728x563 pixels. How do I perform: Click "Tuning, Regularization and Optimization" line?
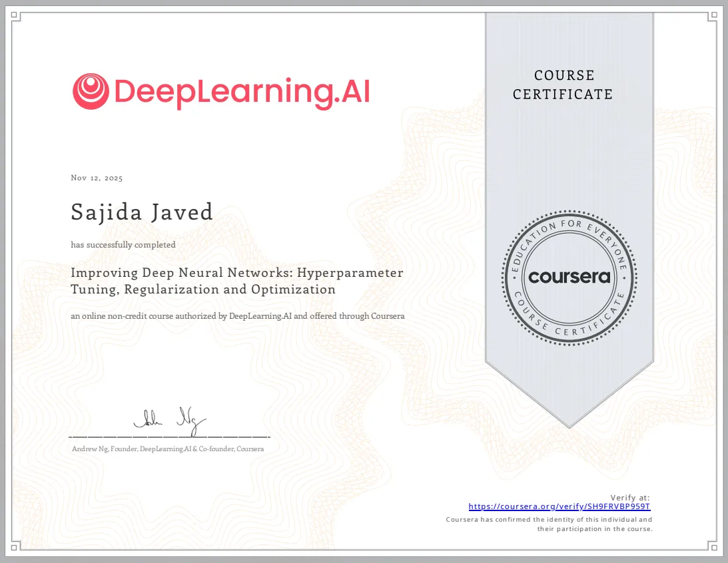[203, 289]
